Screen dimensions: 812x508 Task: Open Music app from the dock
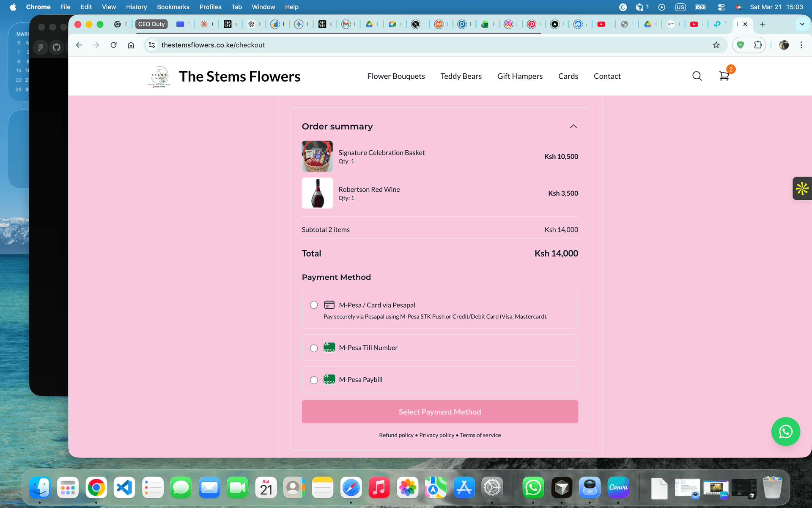pos(379,488)
